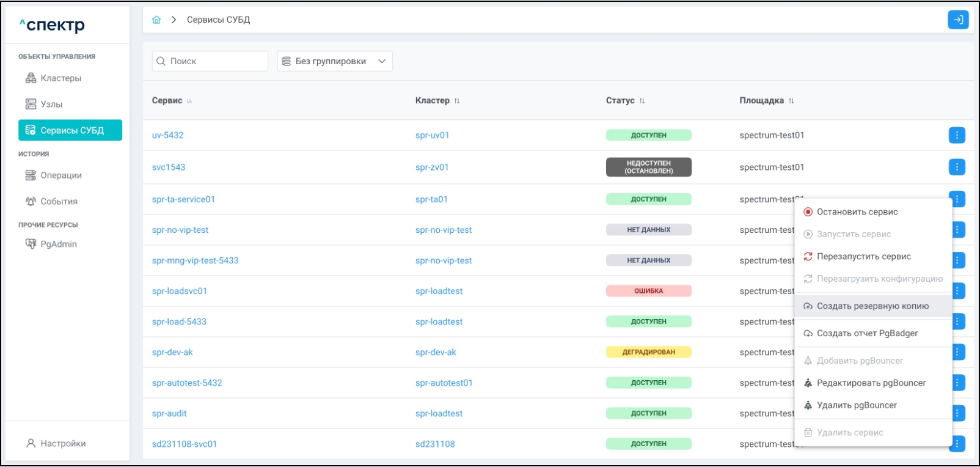Sort by Статус column sort icon
The width and height of the screenshot is (980, 467).
click(x=642, y=101)
